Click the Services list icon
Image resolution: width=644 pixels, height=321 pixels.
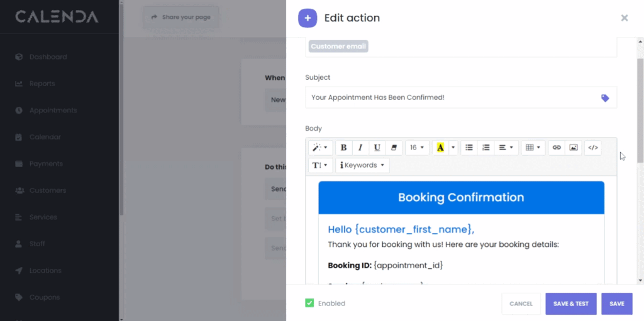click(x=18, y=217)
